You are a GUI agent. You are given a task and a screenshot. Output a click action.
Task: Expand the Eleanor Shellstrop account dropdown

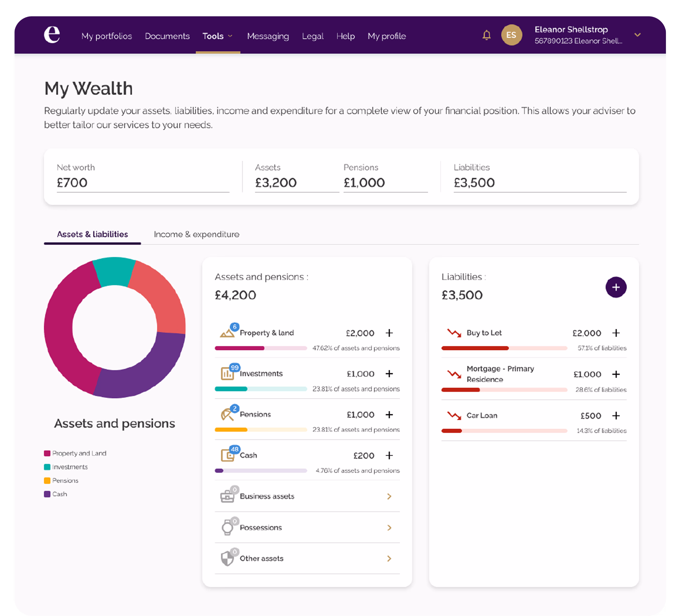click(637, 35)
